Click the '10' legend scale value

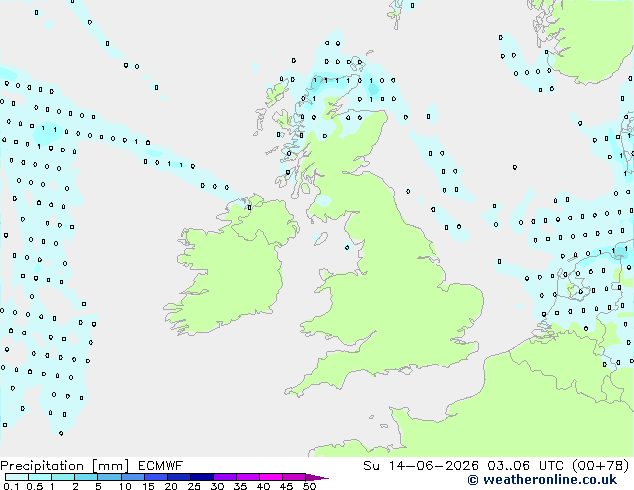click(125, 486)
